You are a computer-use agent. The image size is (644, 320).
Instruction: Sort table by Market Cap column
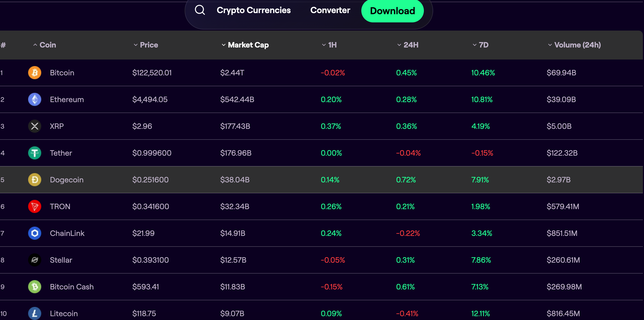[x=248, y=45]
